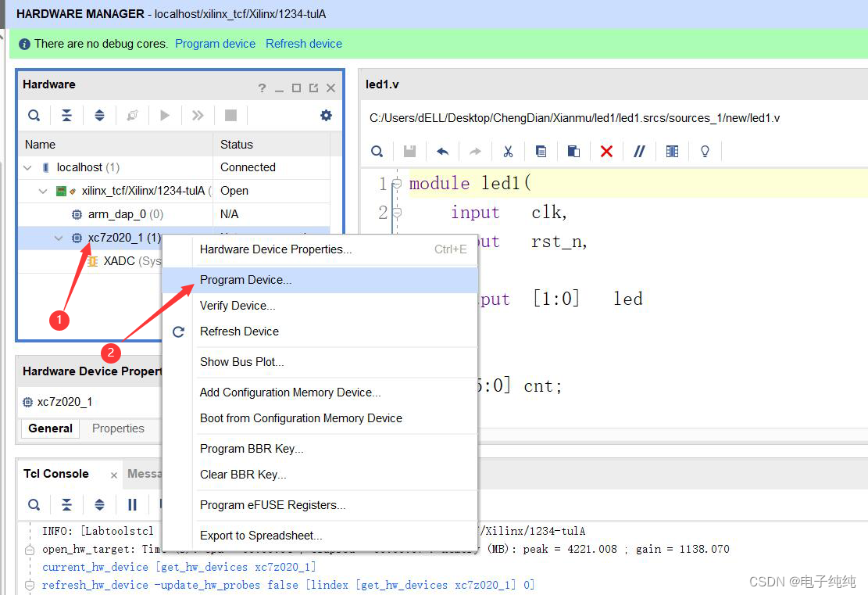Expand all items in Hardware panel
The image size is (868, 595).
(100, 115)
